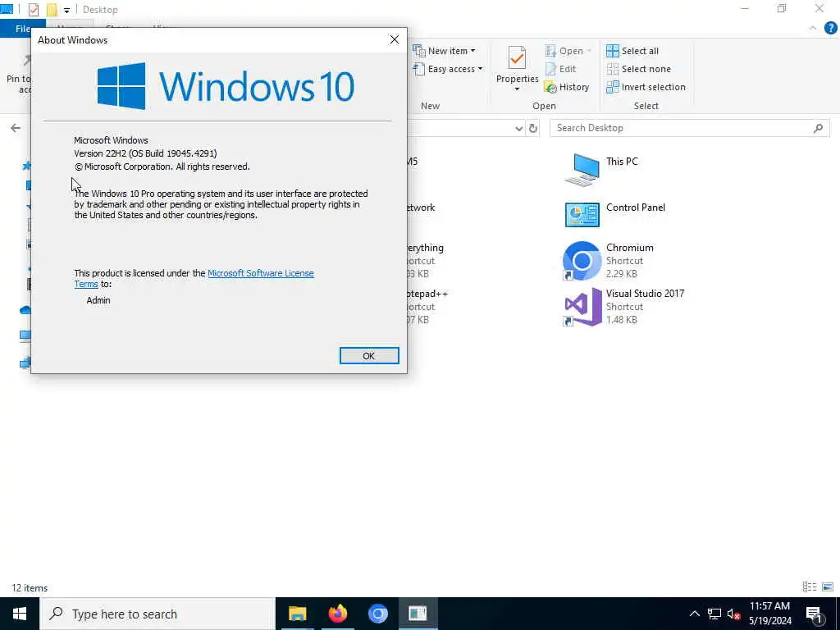Click Select all in the ribbon
This screenshot has height=630, width=840.
point(632,51)
